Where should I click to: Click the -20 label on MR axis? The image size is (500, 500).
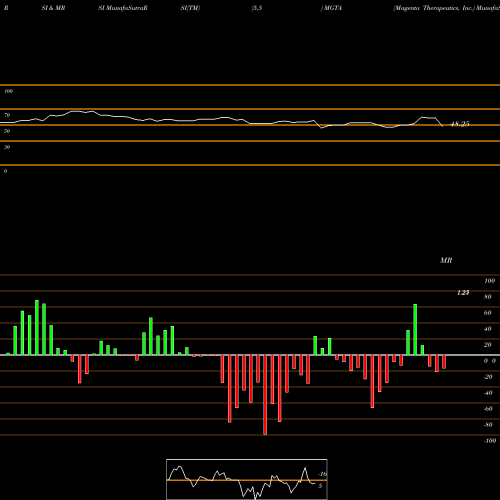[x=488, y=377]
